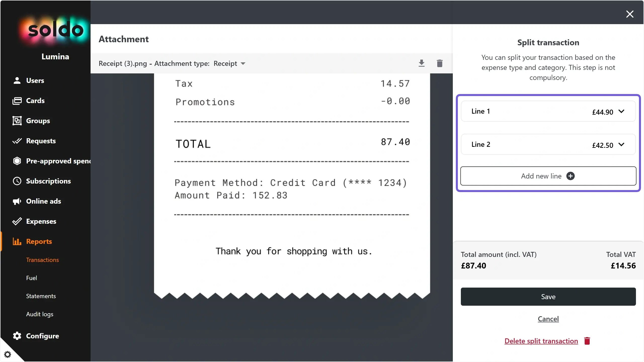Save the split transaction
Viewport: 644px width, 362px height.
(548, 297)
